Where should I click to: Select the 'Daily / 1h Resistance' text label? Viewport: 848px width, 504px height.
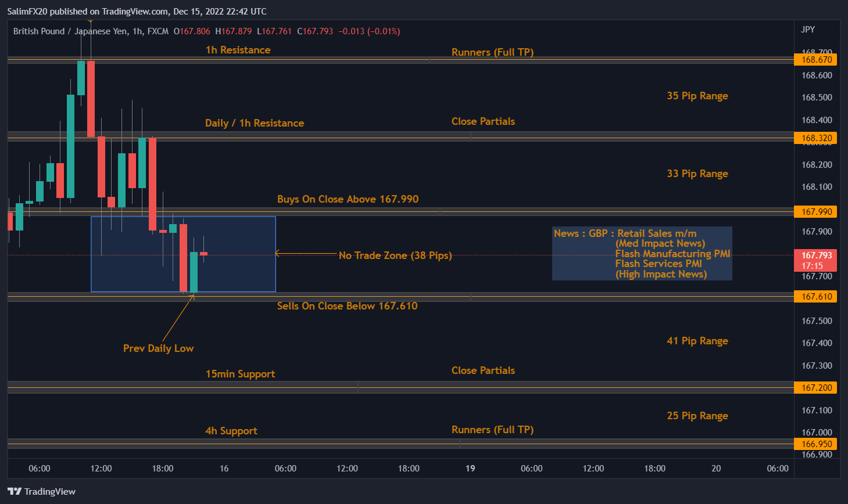[255, 123]
